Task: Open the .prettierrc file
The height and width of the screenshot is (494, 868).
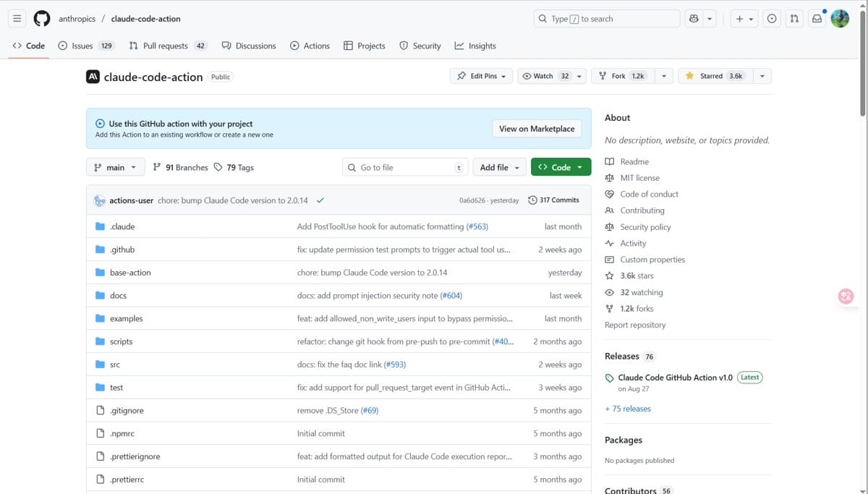Action: [x=127, y=480]
